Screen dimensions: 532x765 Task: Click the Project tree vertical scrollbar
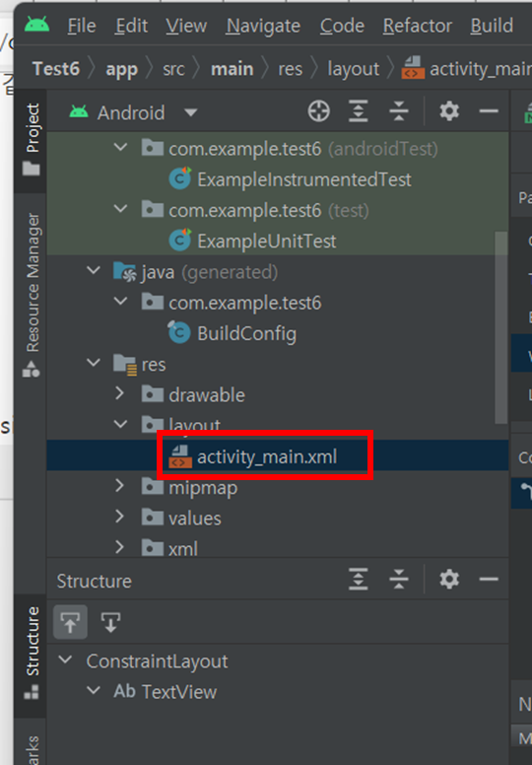pyautogui.click(x=501, y=328)
